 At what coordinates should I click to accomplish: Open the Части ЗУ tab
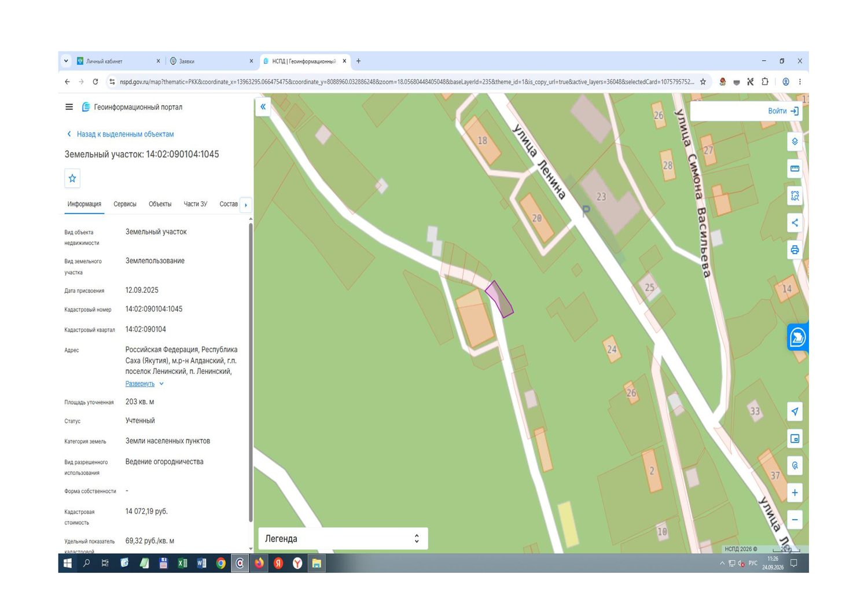pyautogui.click(x=195, y=204)
